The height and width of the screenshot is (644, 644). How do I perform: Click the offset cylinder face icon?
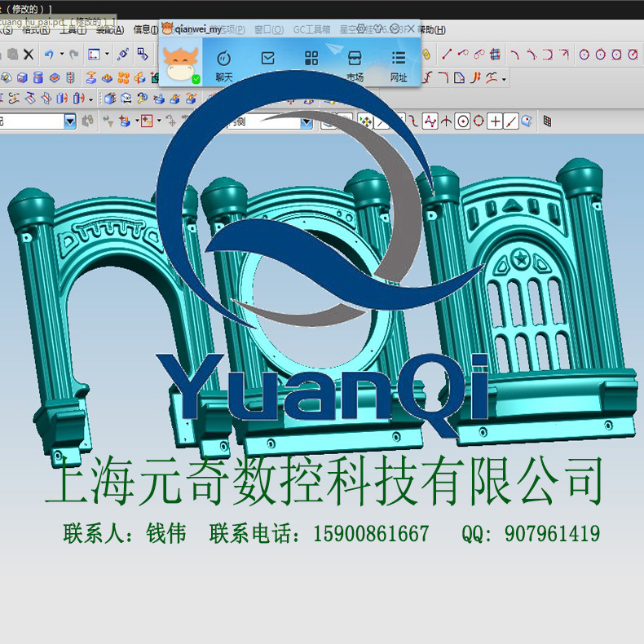(x=62, y=99)
